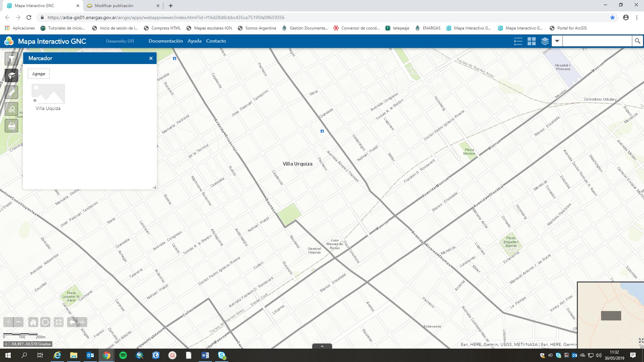Image resolution: width=644 pixels, height=362 pixels.
Task: Find my location on map
Action: (x=45, y=322)
